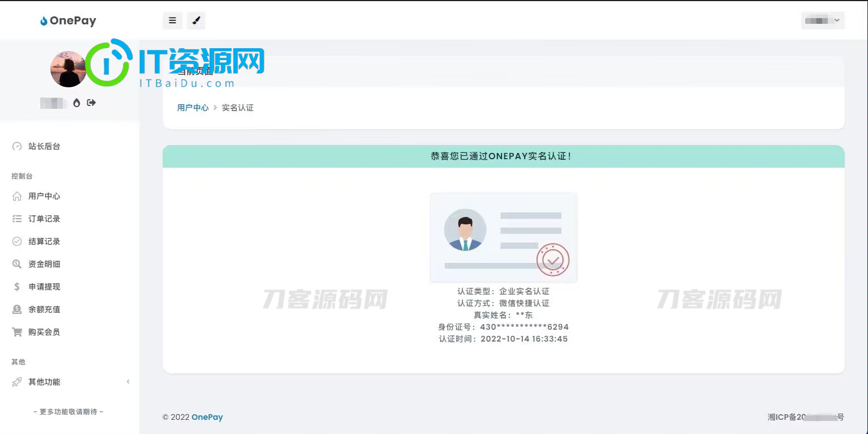Image resolution: width=868 pixels, height=434 pixels.
Task: Click the OnePay logo in header
Action: click(68, 20)
